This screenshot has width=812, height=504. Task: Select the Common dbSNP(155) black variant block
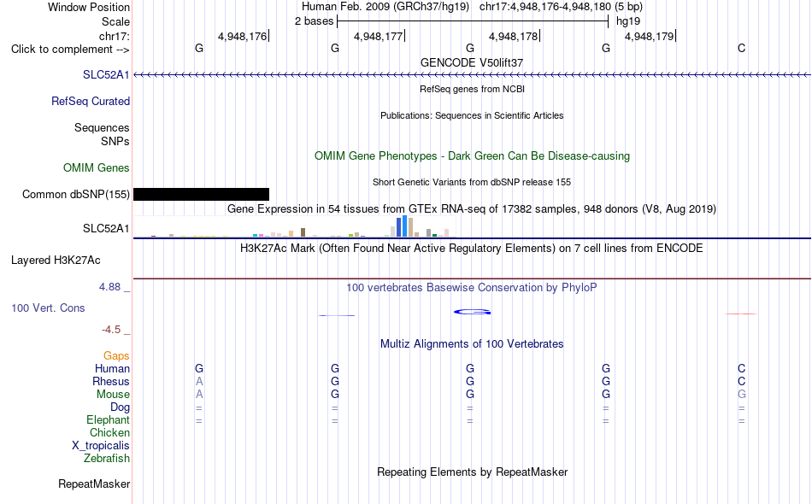click(x=202, y=194)
